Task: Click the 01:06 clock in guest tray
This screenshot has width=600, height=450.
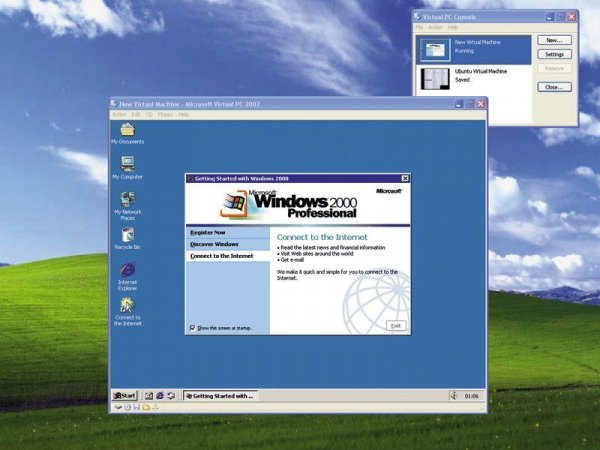Action: click(x=471, y=396)
